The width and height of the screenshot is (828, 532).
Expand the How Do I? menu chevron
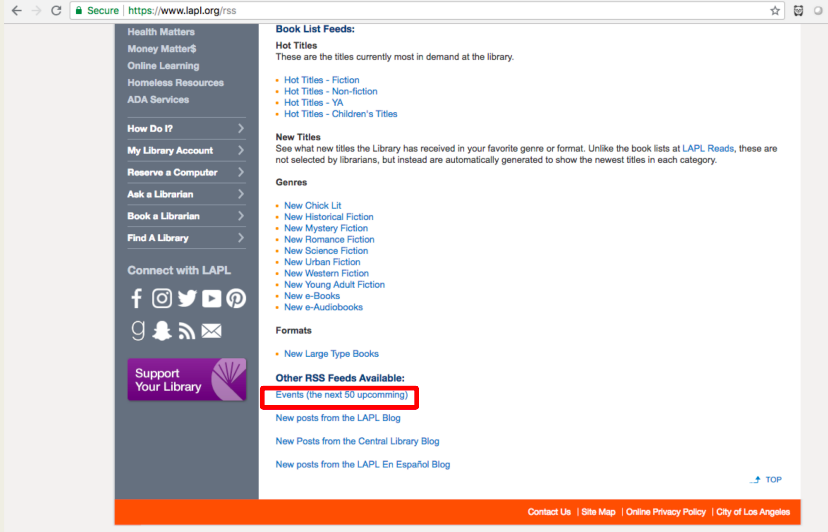tap(241, 128)
